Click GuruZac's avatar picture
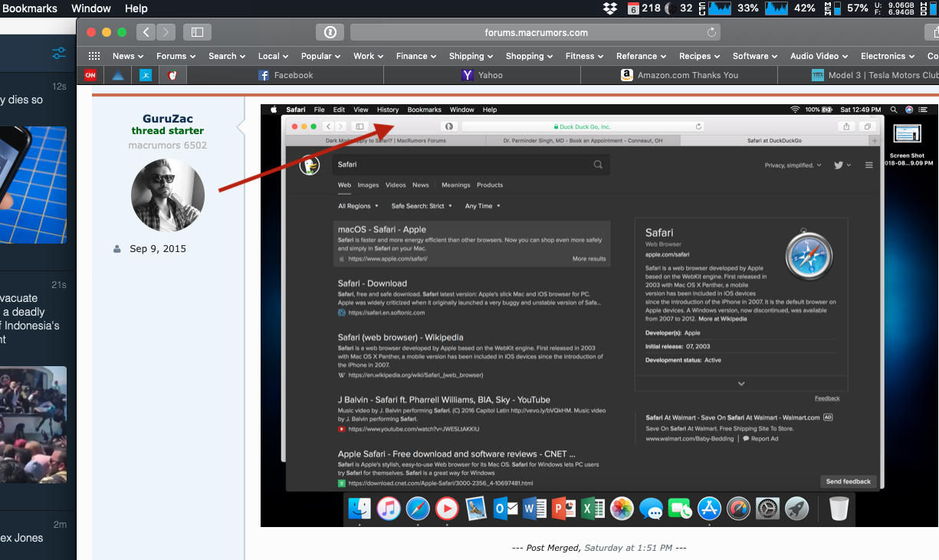939x560 pixels. [x=168, y=195]
